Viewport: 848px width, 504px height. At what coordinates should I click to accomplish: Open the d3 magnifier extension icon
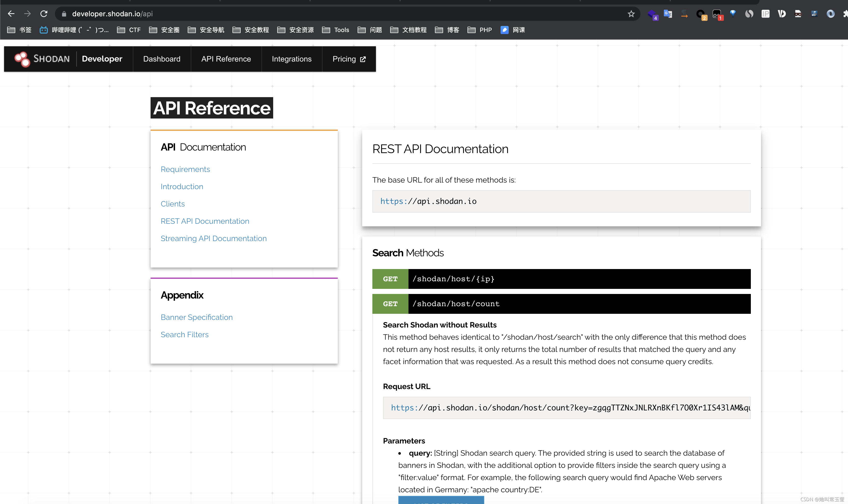pyautogui.click(x=814, y=14)
